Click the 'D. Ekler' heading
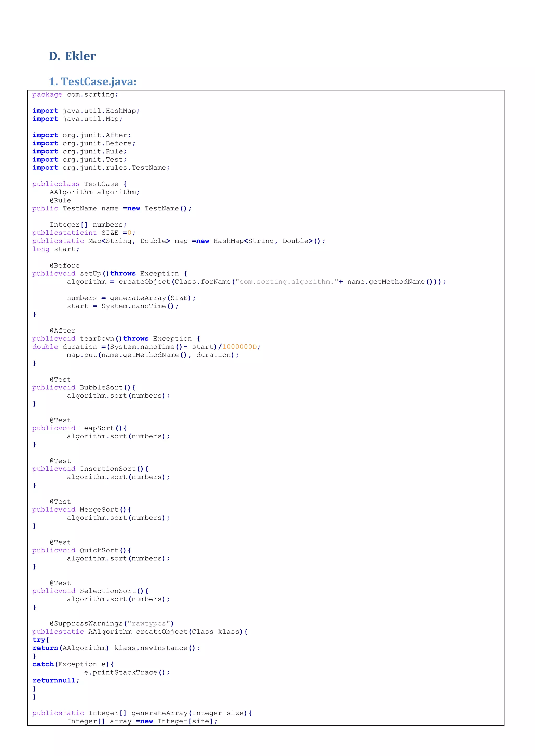 (x=72, y=56)
